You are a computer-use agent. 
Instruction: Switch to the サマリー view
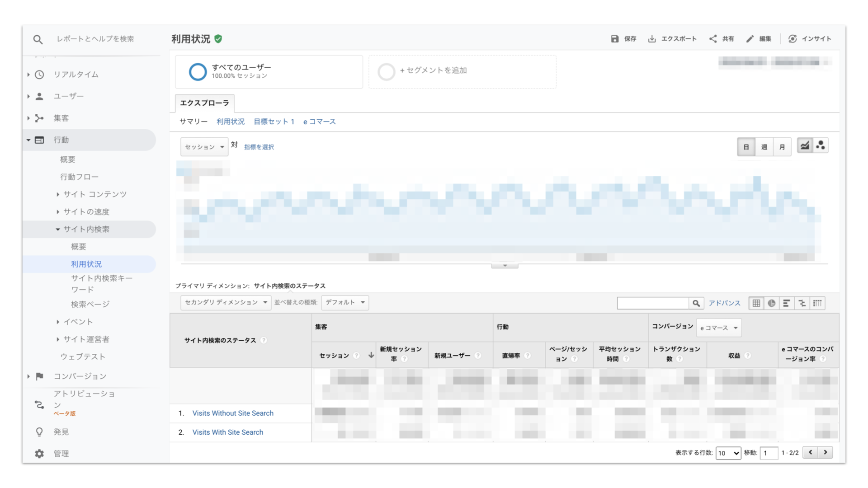click(x=193, y=122)
